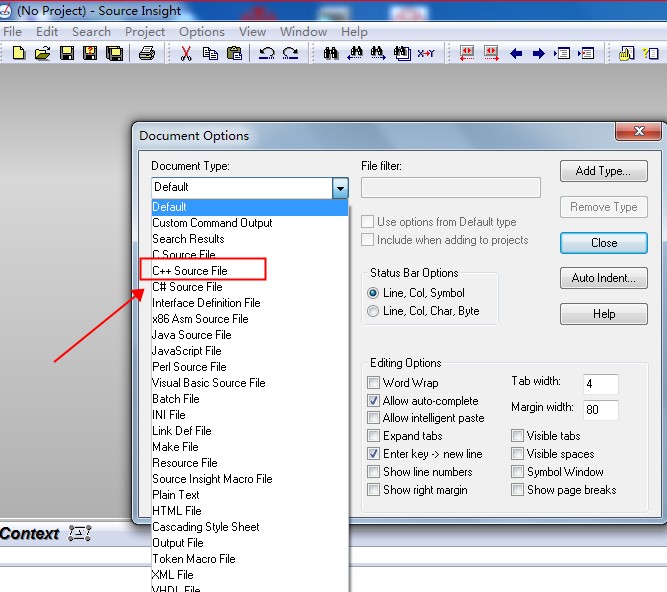Viewport: 667px width, 592px height.
Task: Open the File menu
Action: pyautogui.click(x=12, y=32)
